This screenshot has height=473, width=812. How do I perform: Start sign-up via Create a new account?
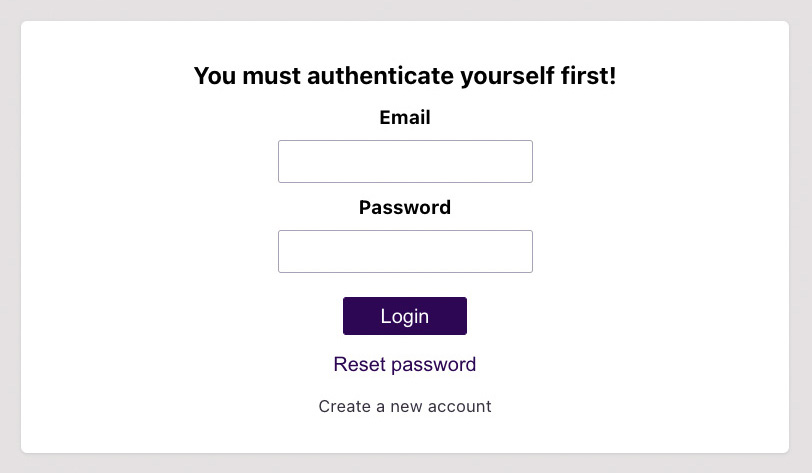coord(405,406)
